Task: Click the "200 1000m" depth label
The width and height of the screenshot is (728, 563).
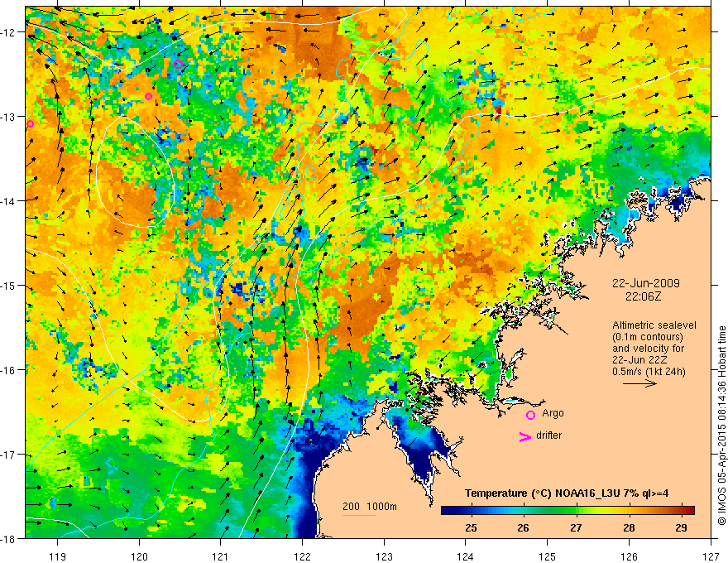Action: click(x=370, y=507)
